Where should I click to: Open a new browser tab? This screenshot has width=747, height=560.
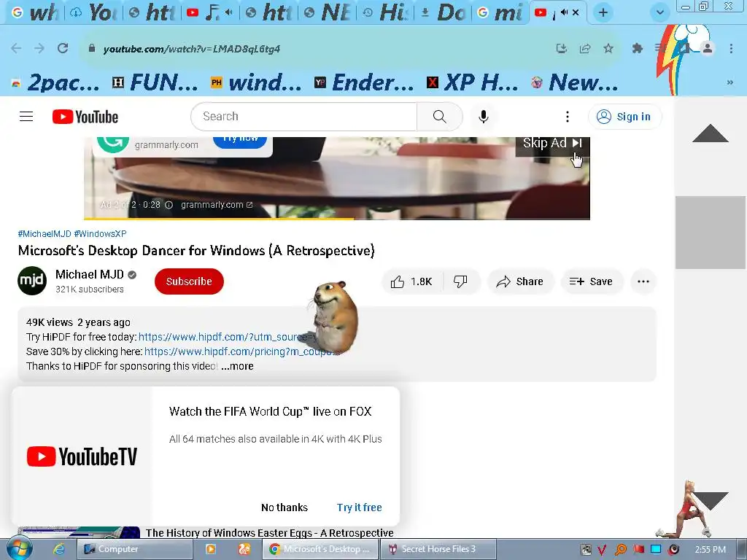click(603, 13)
